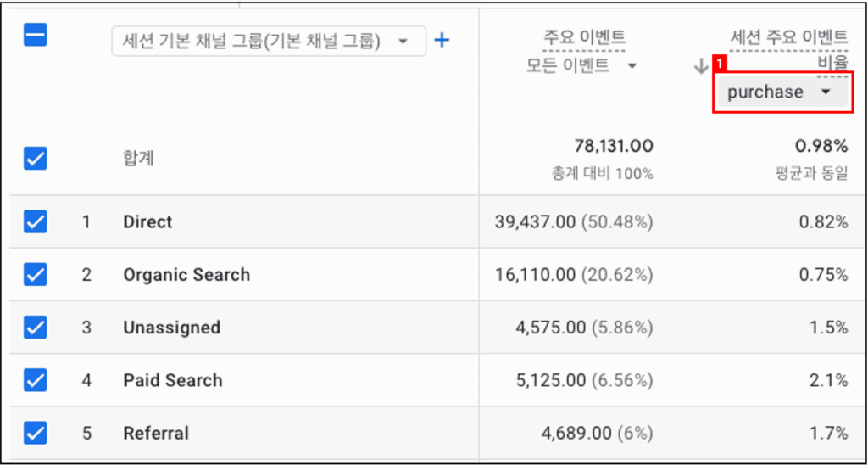Uncheck the 합계 total row checkbox
Image resolution: width=868 pixels, height=465 pixels.
tap(36, 159)
